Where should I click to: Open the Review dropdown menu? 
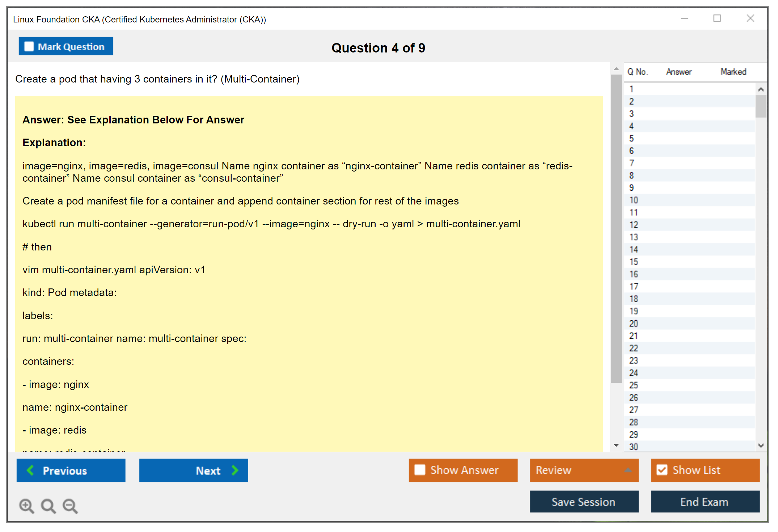628,470
